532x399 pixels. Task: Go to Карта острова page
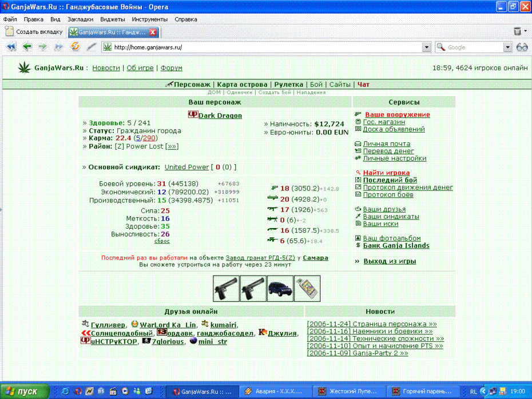coord(242,85)
